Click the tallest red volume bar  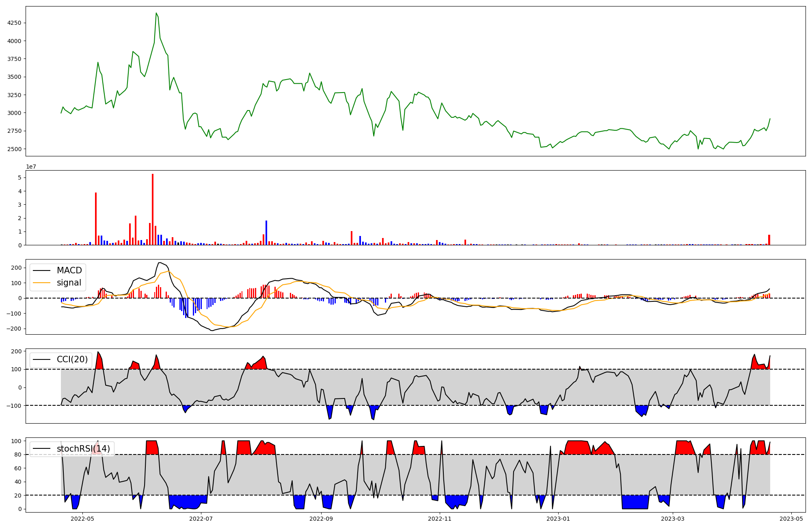[x=153, y=209]
